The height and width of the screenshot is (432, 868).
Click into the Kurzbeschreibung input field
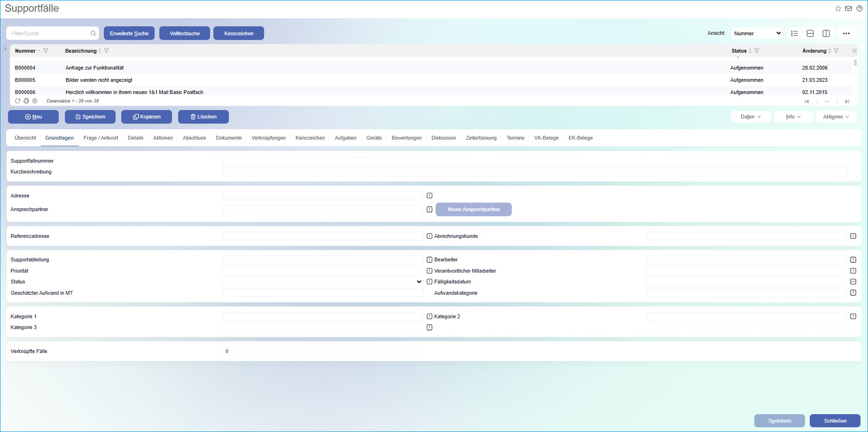coord(535,172)
